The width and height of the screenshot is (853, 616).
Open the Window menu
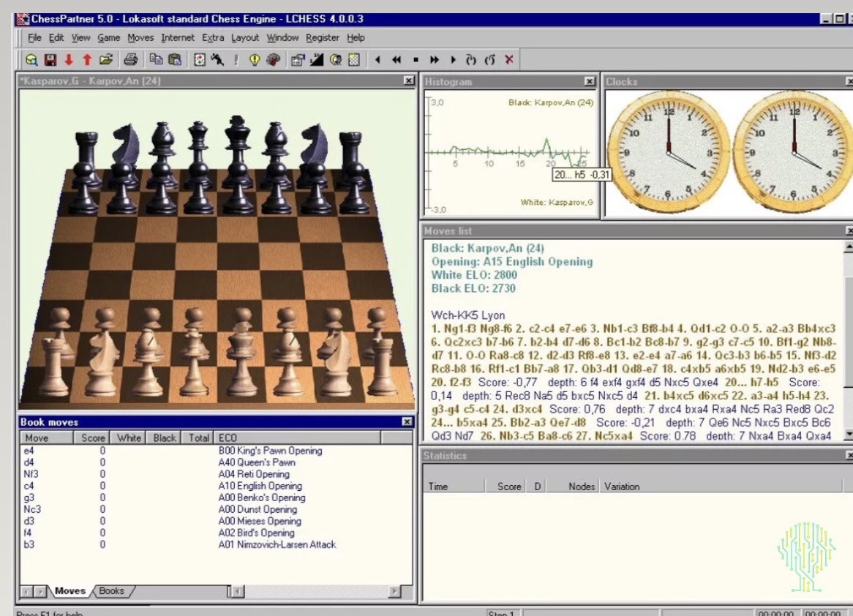(282, 37)
